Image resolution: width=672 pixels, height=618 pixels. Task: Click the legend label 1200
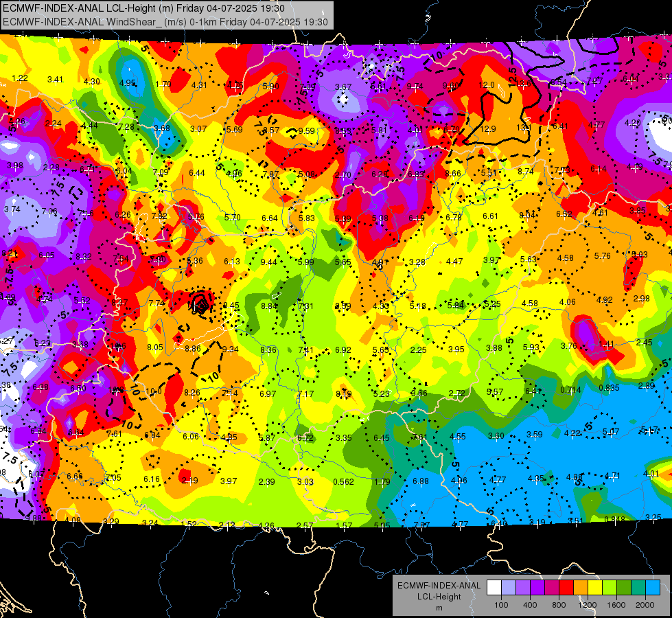click(588, 605)
